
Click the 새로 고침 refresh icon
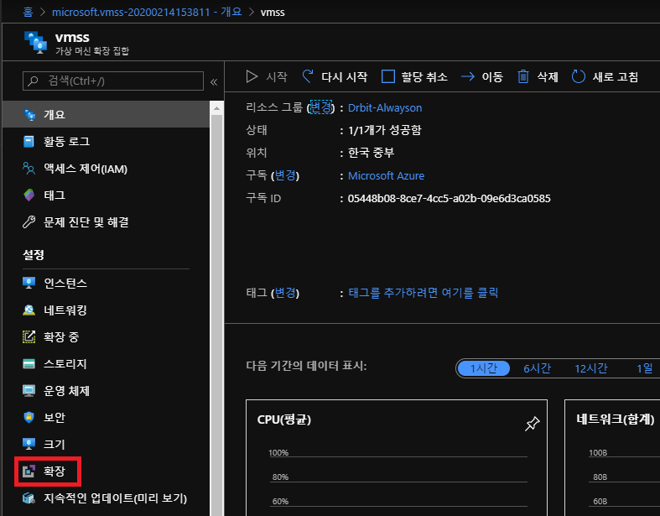[578, 77]
